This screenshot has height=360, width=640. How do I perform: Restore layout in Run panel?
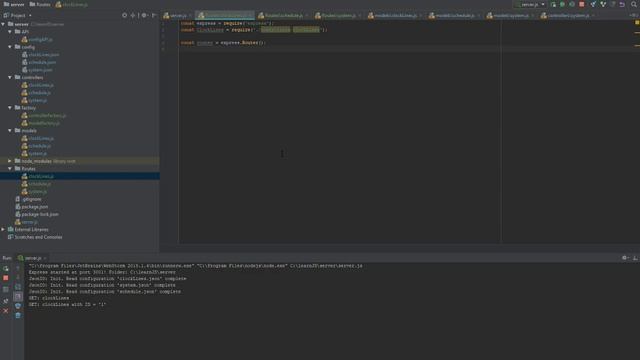[x=6, y=289]
